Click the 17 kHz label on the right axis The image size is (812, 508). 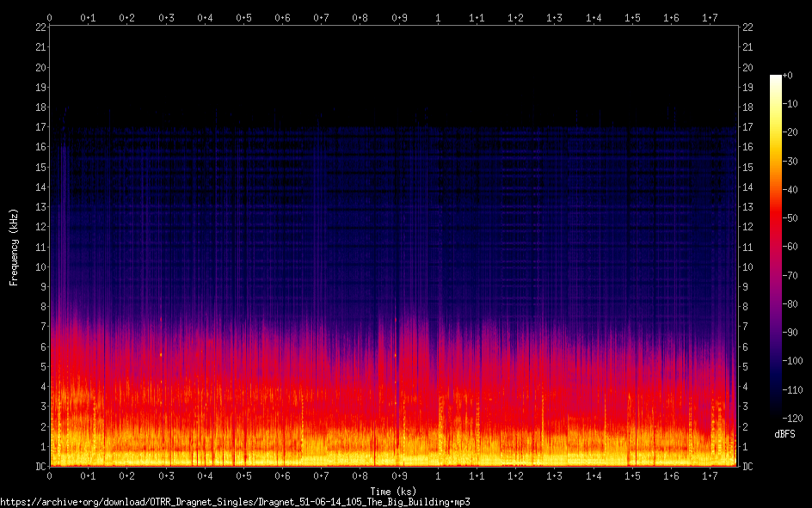click(748, 127)
